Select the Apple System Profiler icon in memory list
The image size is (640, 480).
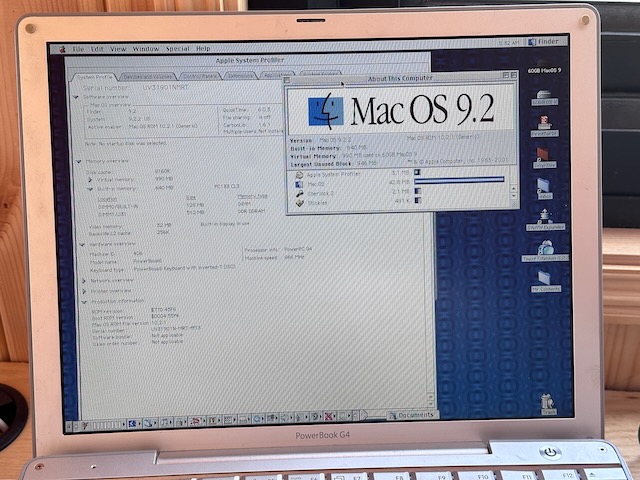point(299,175)
